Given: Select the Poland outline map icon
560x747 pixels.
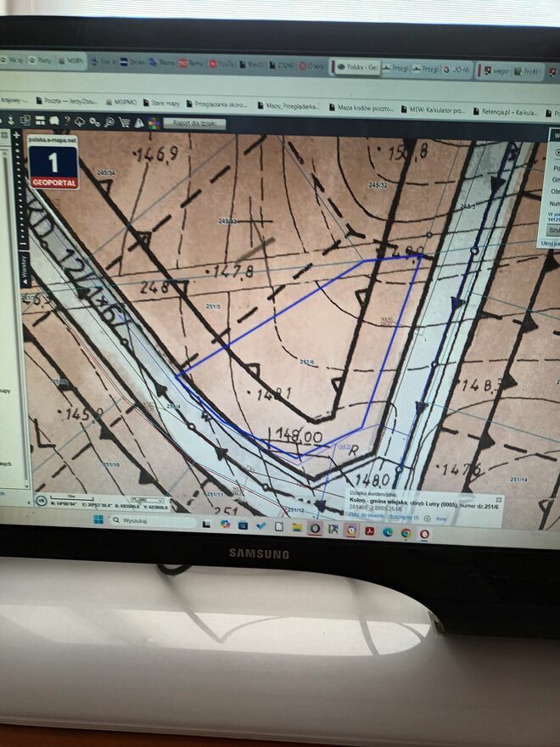Looking at the screenshot, I should (53, 121).
